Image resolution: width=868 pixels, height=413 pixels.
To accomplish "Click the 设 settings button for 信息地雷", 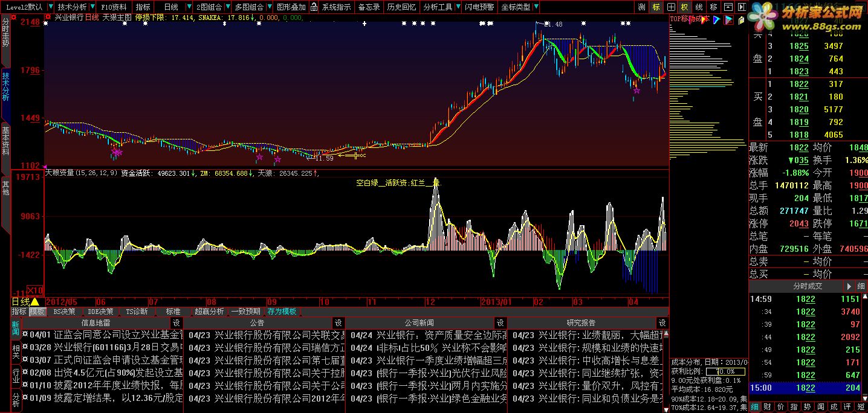I will 176,323.
